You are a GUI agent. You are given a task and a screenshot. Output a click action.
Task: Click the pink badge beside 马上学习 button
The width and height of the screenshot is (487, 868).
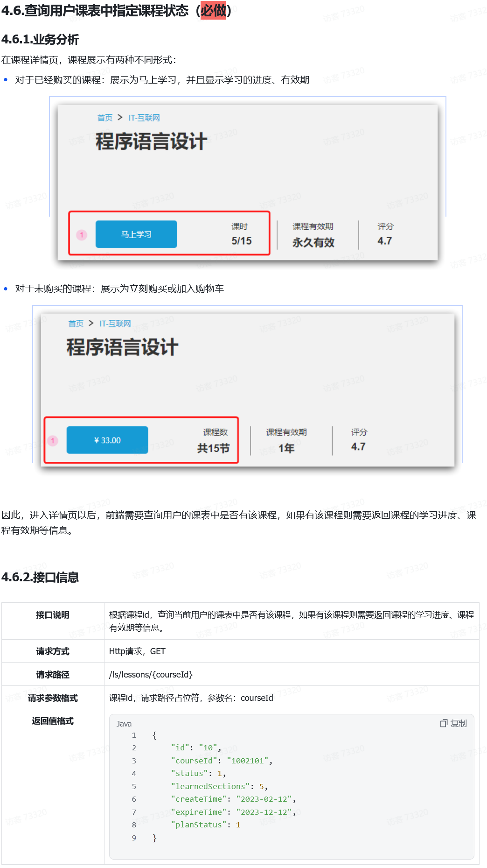pyautogui.click(x=82, y=235)
